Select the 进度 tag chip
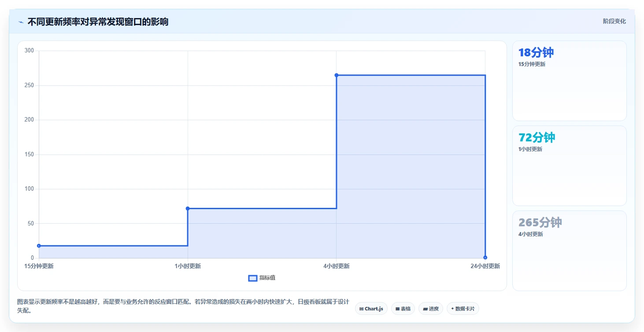This screenshot has width=644, height=332. click(431, 309)
